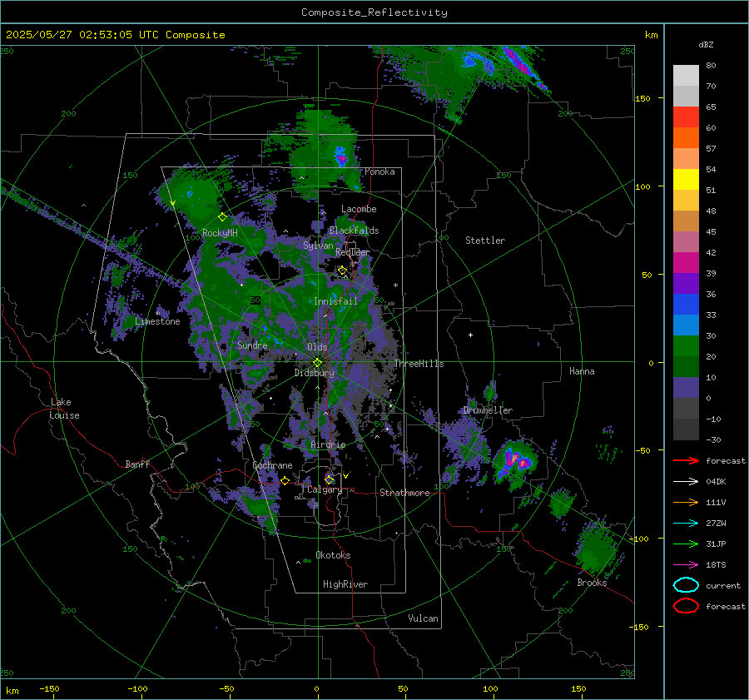Click the dBZ legend heading

coord(706,44)
